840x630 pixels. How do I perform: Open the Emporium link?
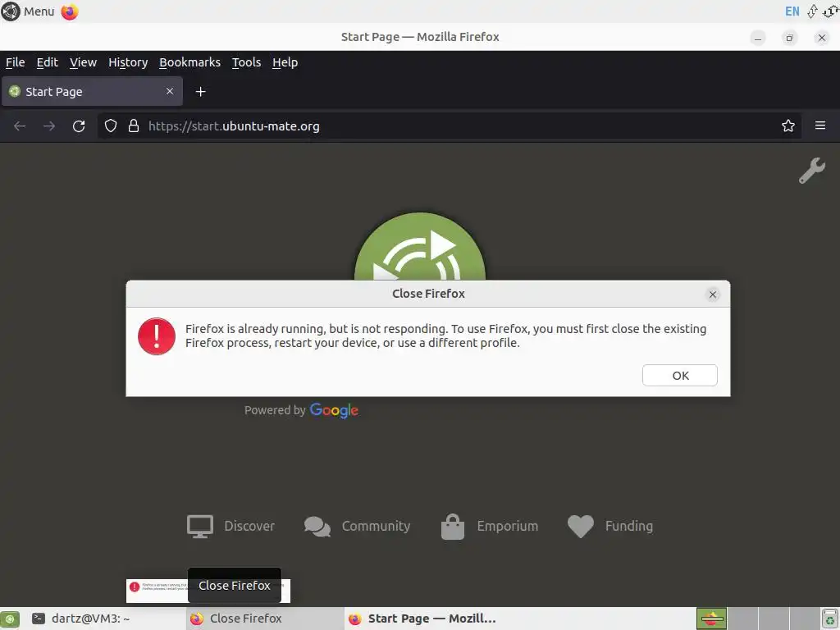click(x=489, y=526)
